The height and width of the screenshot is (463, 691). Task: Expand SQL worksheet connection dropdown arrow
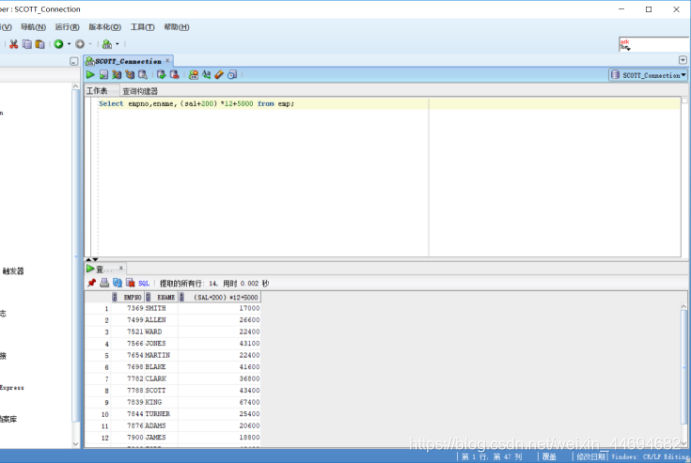(x=117, y=44)
